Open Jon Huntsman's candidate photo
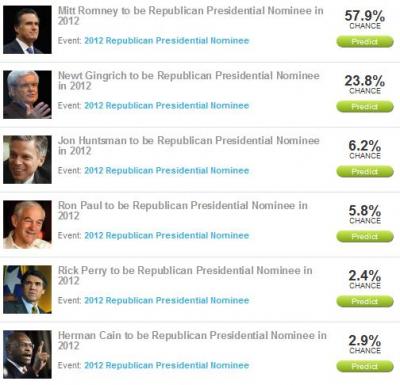Screen dimensions: 400x385 [27, 160]
